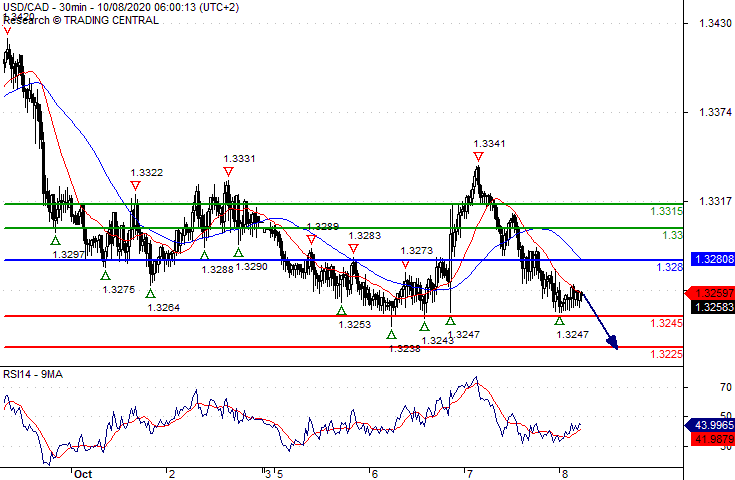Image resolution: width=735 pixels, height=480 pixels.
Task: Click the green 1.3315 resistance level label
Action: [666, 211]
